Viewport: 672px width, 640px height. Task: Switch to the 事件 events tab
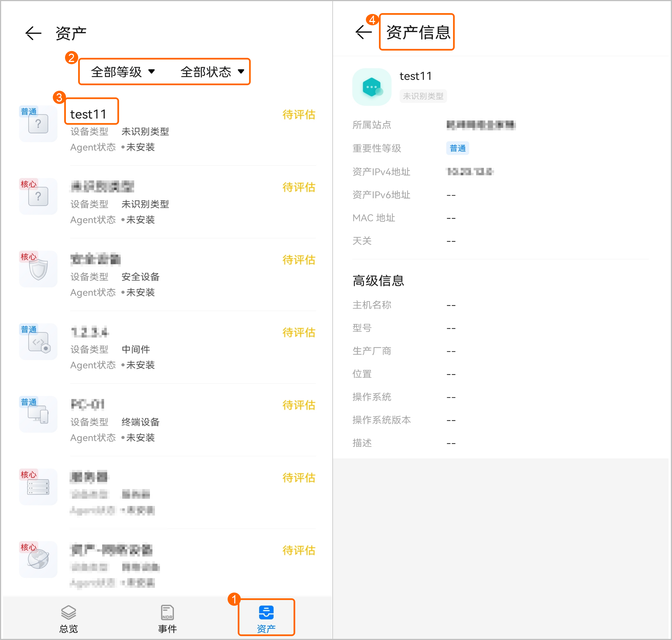pos(167,619)
